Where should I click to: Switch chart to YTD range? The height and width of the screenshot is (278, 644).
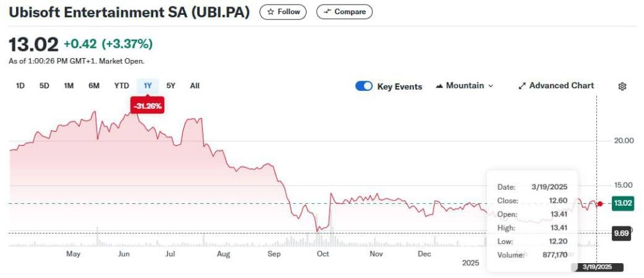point(121,85)
